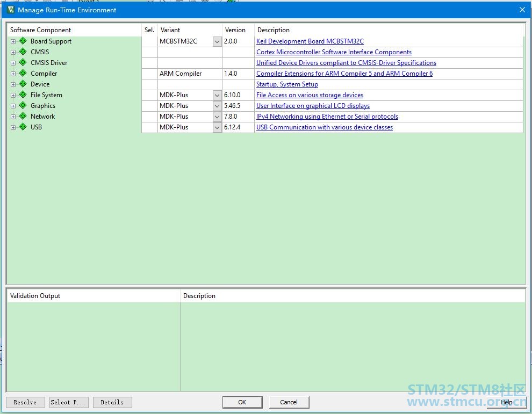Click the Validation Output column header

94,296
